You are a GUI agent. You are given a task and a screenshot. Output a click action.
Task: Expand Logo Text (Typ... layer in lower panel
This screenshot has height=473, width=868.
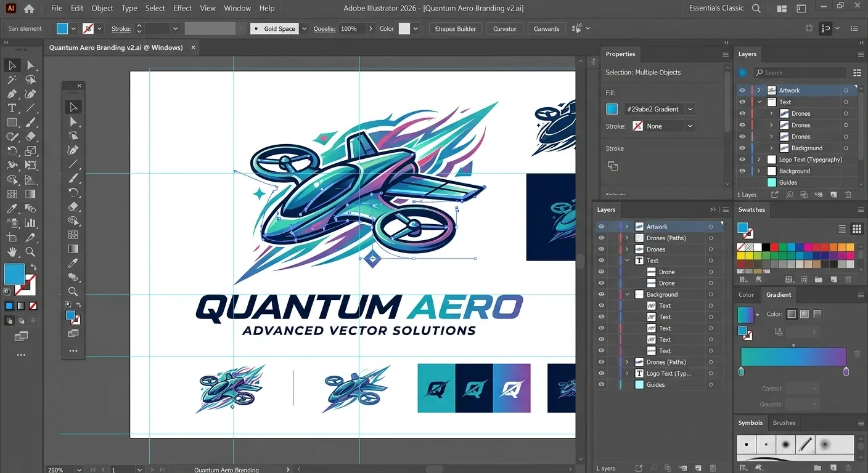pyautogui.click(x=627, y=373)
